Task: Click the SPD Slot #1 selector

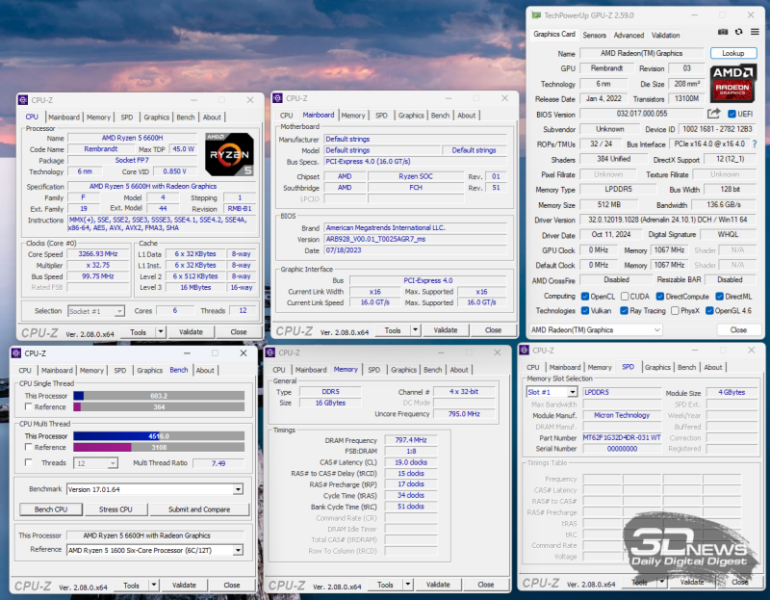Action: pos(551,392)
